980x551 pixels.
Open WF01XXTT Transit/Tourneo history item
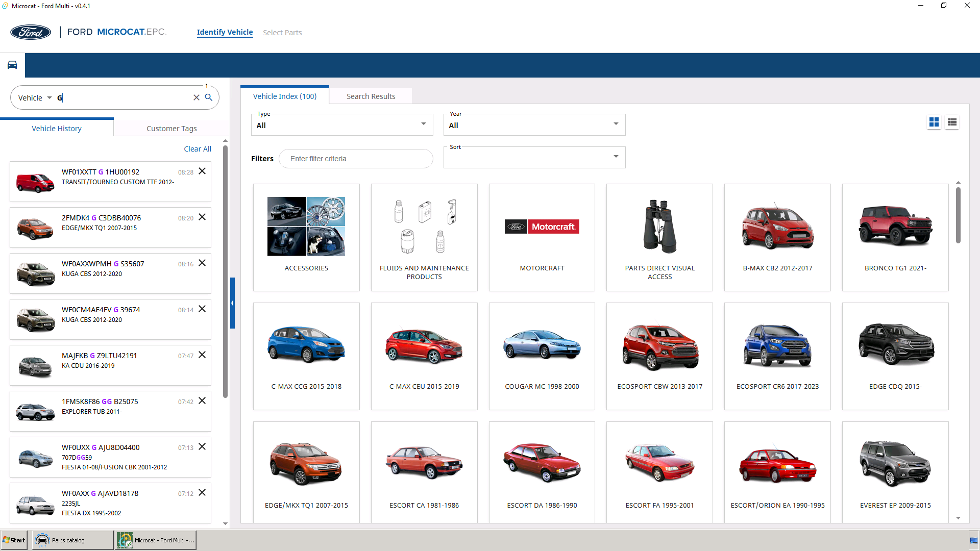tap(110, 182)
